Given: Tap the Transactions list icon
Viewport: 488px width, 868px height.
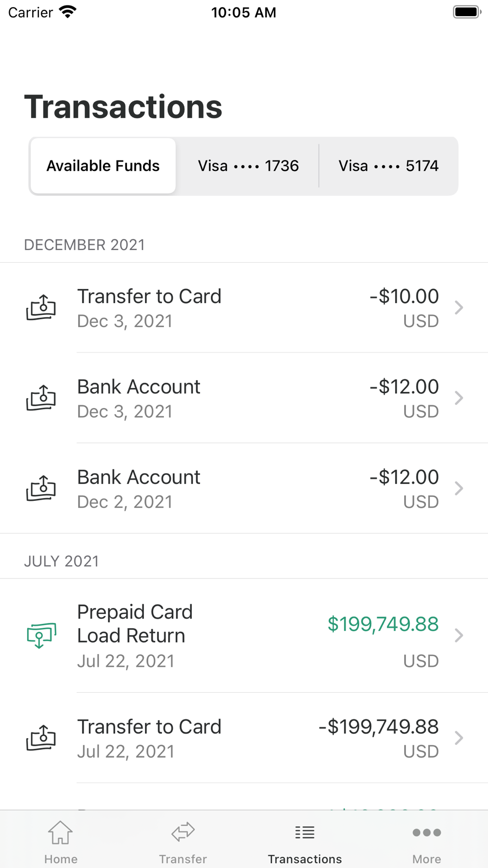Looking at the screenshot, I should click(305, 832).
